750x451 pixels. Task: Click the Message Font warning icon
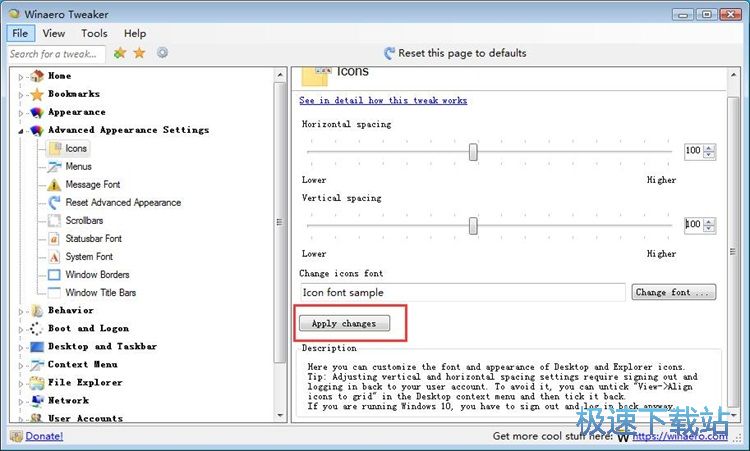pyautogui.click(x=55, y=185)
